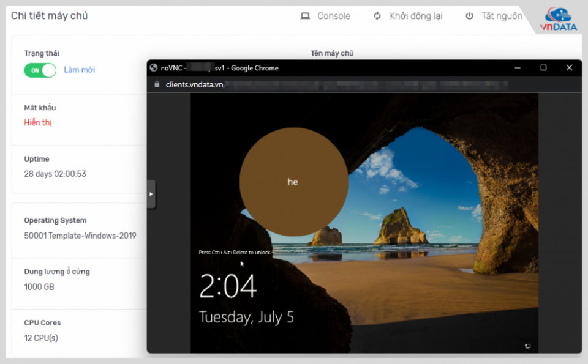Select the Tắt nguồn shutdown label
Image resolution: width=588 pixels, height=364 pixels.
(502, 16)
